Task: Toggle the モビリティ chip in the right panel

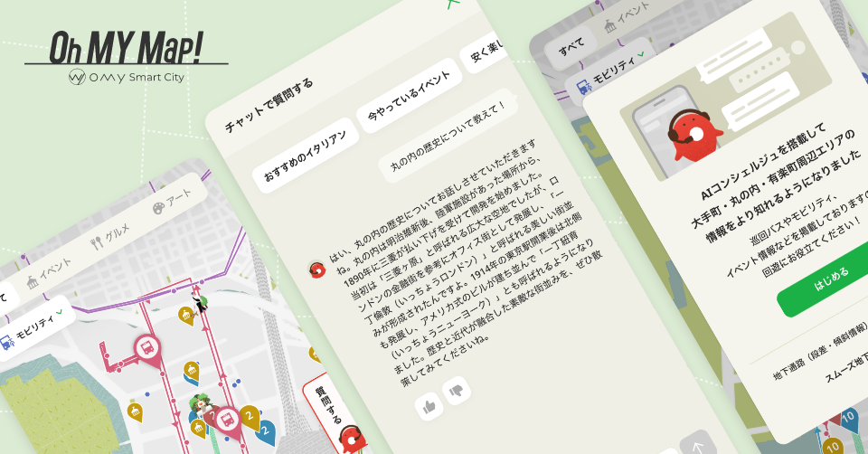Action: tap(610, 71)
